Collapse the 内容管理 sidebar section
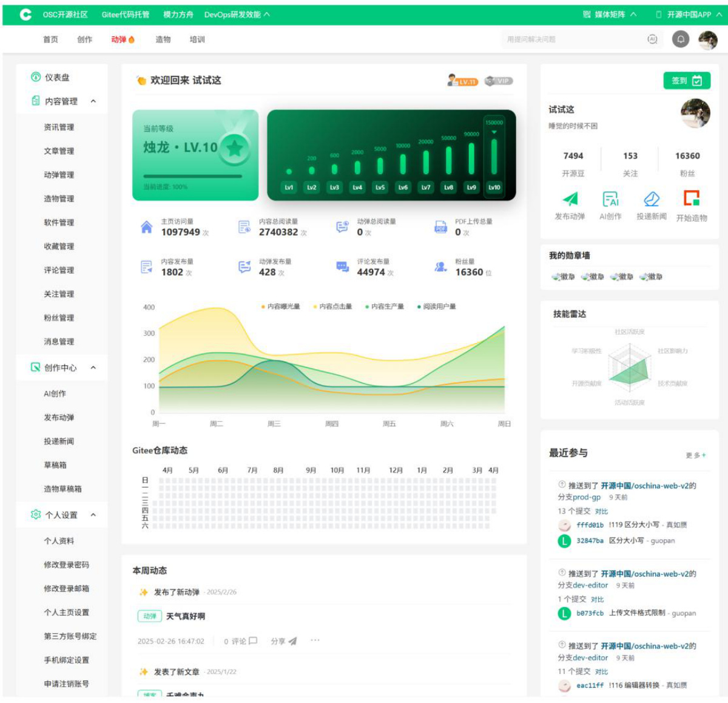 [x=93, y=101]
